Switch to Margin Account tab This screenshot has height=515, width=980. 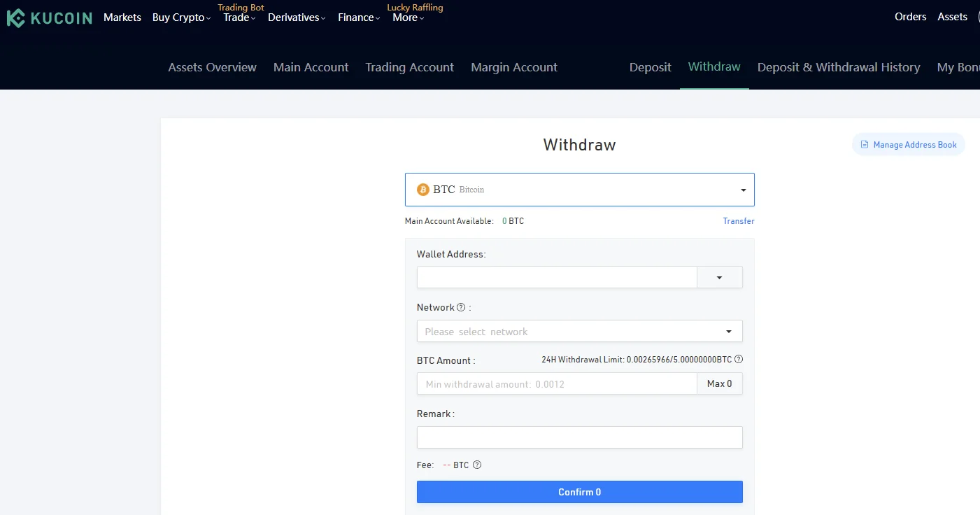(514, 67)
